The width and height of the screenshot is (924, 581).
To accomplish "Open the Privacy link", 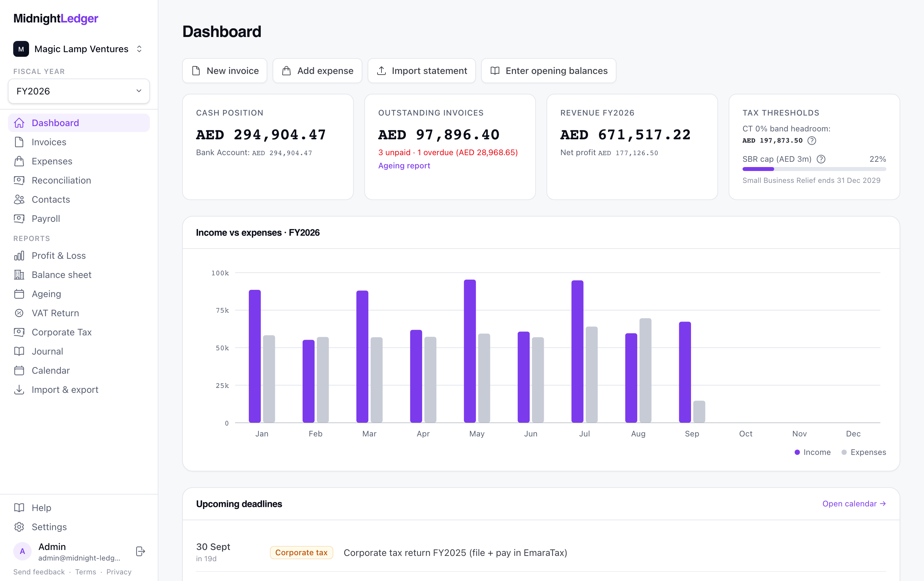I will (x=119, y=572).
